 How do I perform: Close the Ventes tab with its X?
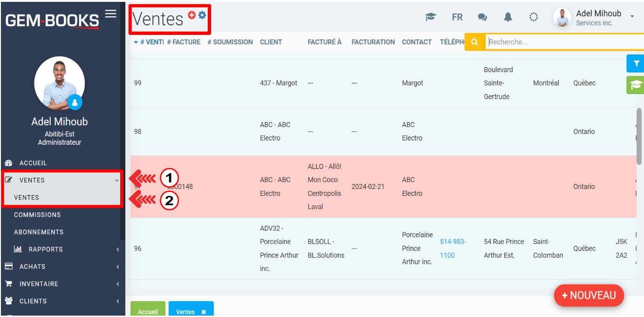(x=204, y=312)
